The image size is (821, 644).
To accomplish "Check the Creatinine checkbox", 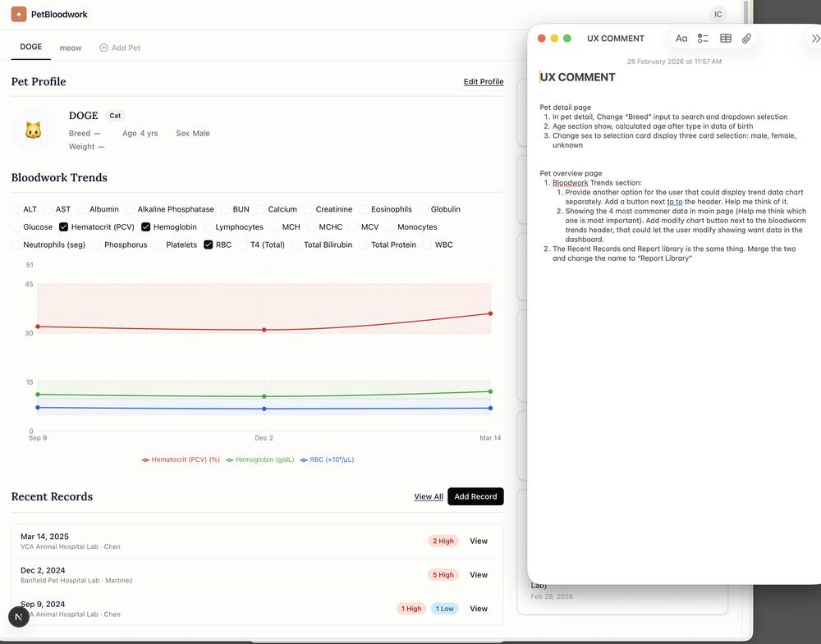I will [x=308, y=209].
